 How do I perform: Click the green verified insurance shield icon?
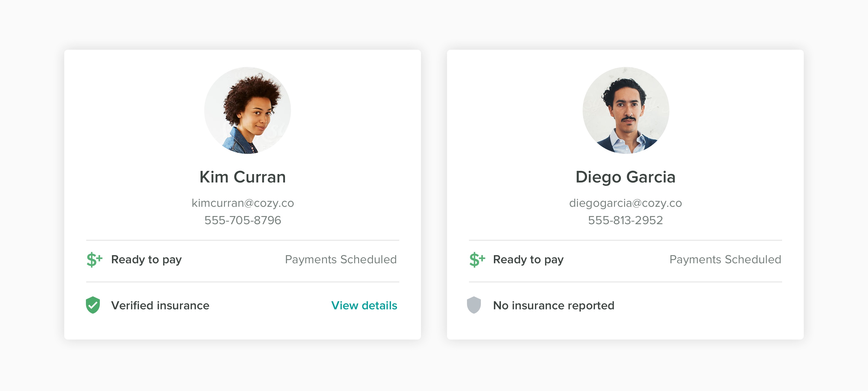point(93,305)
